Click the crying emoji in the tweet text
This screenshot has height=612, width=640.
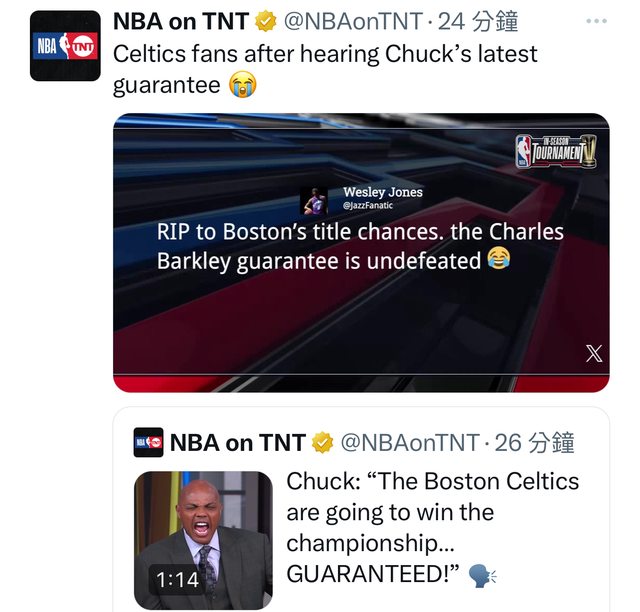242,85
